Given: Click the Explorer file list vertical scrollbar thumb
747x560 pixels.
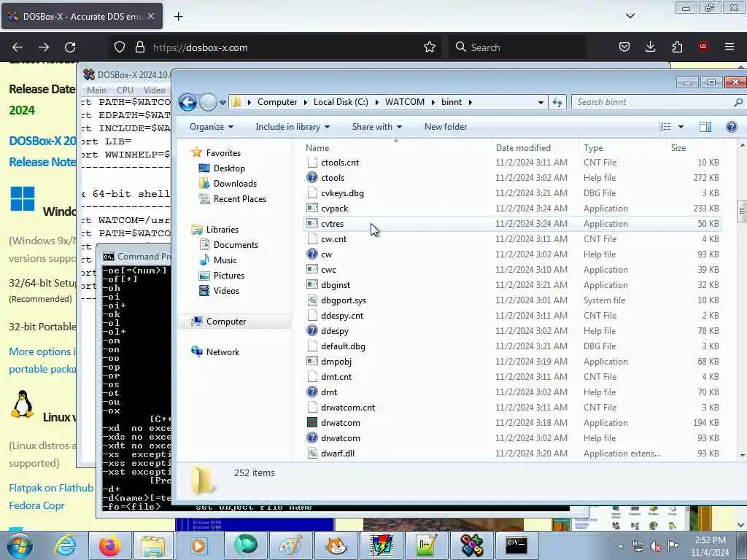Looking at the screenshot, I should pyautogui.click(x=742, y=211).
